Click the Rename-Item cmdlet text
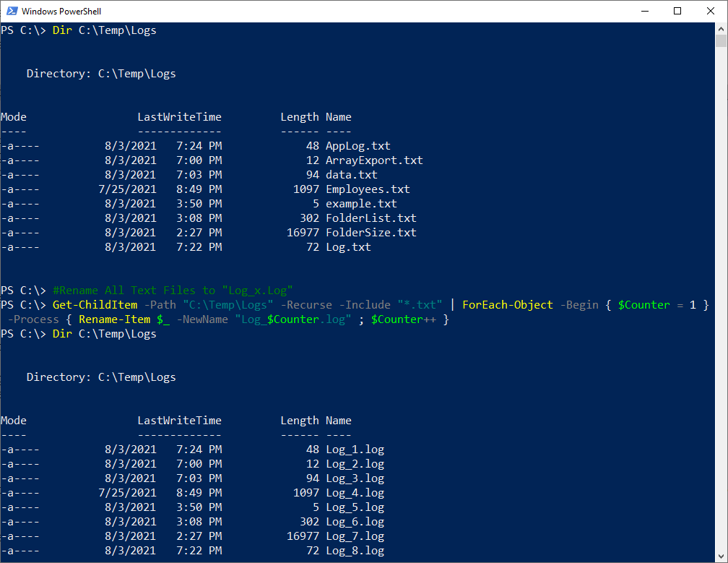This screenshot has height=563, width=728. (x=114, y=319)
